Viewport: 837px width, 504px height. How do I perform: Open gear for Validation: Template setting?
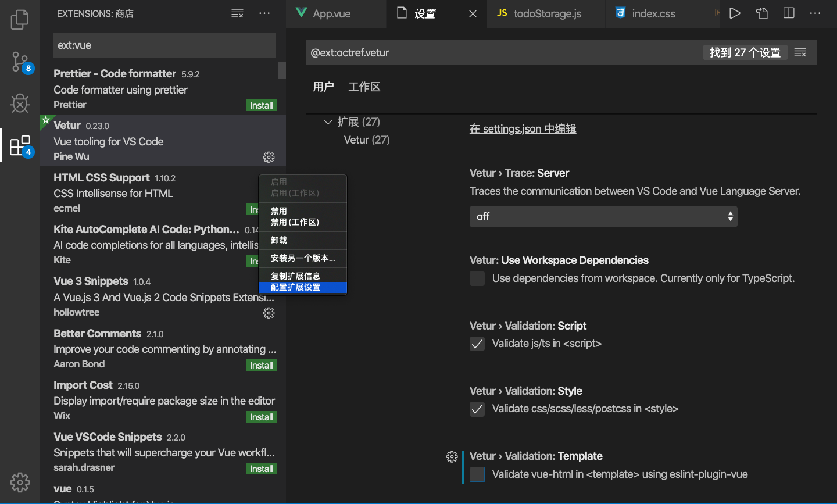(452, 456)
